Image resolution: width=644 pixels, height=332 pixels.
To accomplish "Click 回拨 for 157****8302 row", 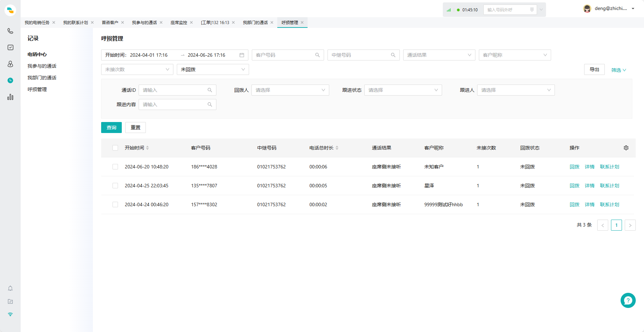I will tap(575, 204).
